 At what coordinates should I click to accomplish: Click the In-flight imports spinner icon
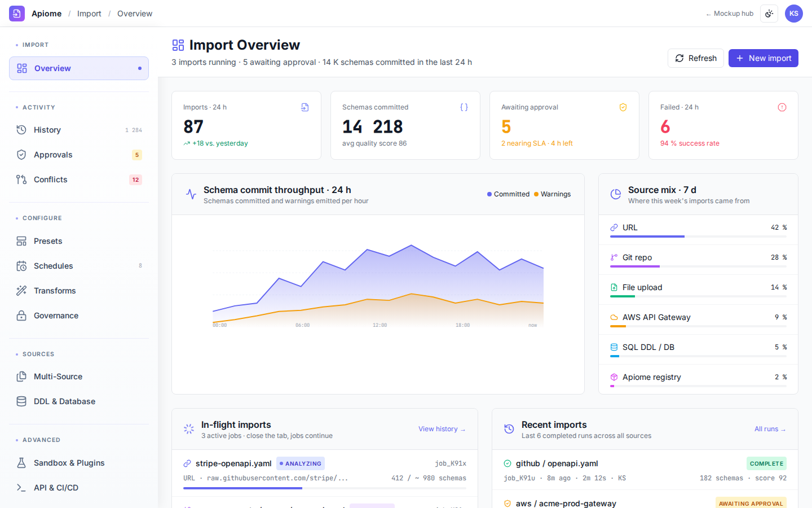pyautogui.click(x=189, y=429)
